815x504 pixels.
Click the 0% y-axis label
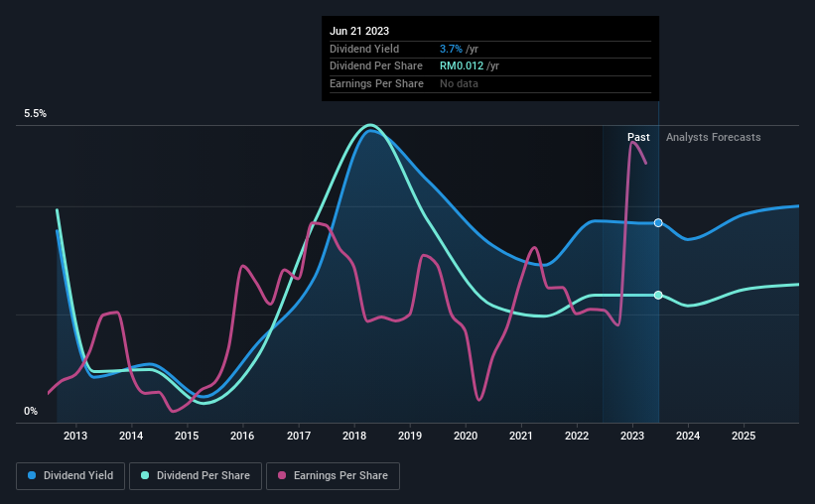coord(31,411)
